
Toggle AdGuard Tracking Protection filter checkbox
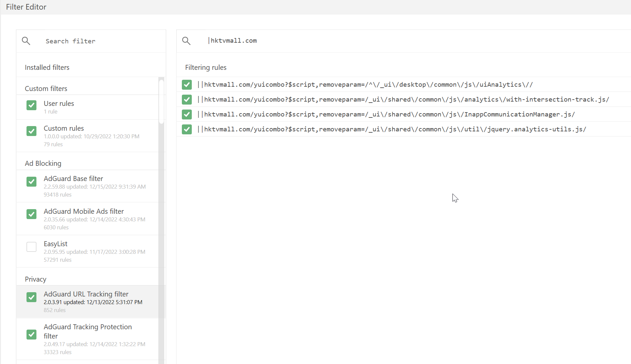[31, 335]
